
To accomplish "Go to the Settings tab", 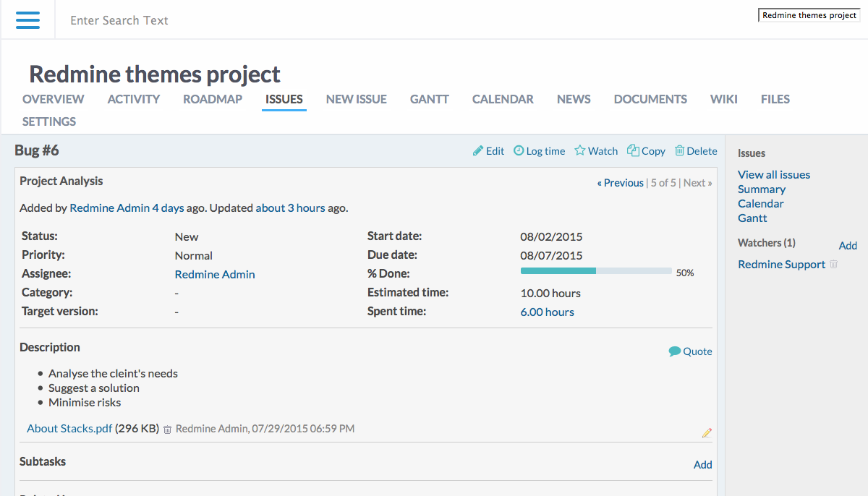I will tap(49, 121).
